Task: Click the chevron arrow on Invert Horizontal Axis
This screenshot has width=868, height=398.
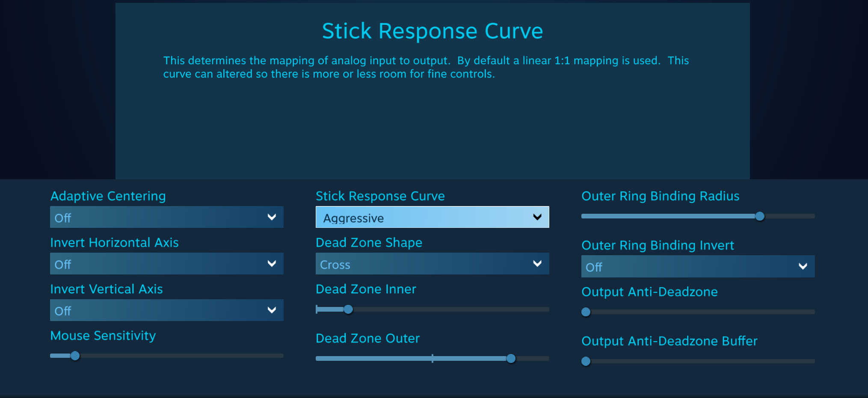Action: [x=272, y=264]
